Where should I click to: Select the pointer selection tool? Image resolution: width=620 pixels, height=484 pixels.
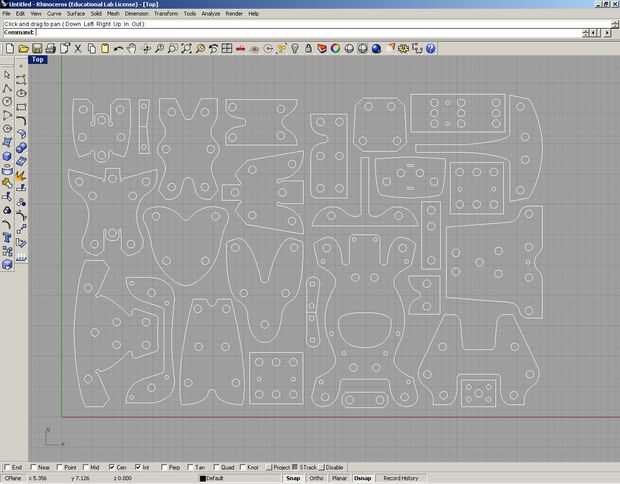pyautogui.click(x=7, y=75)
